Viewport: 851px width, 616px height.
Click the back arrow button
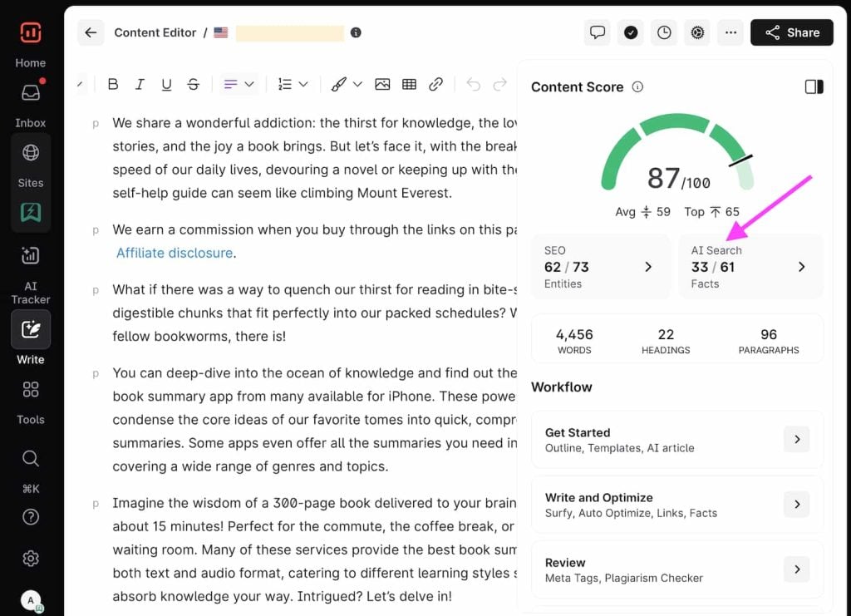[x=91, y=32]
